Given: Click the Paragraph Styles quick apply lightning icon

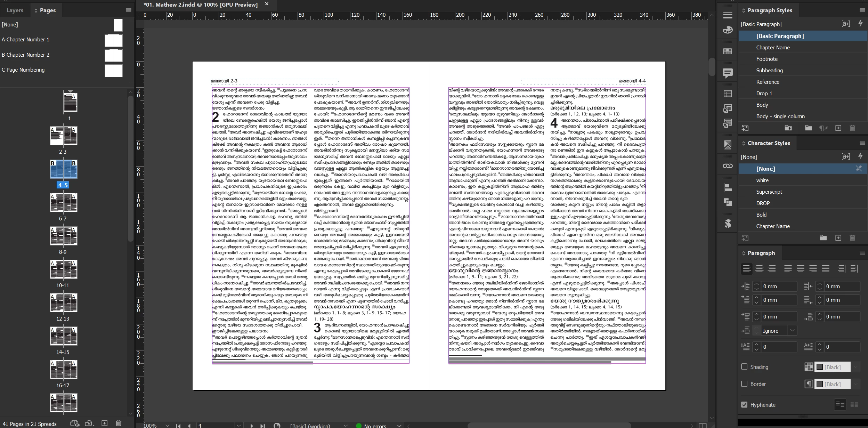Looking at the screenshot, I should click(860, 24).
